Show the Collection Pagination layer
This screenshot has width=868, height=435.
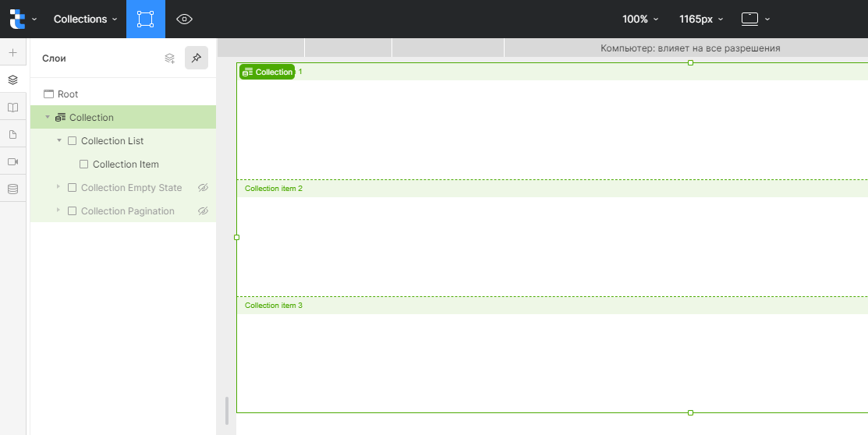tap(204, 210)
